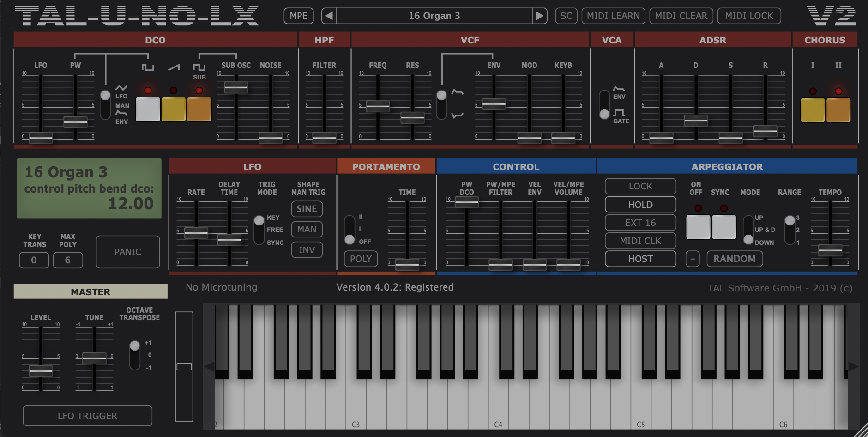The height and width of the screenshot is (437, 868).
Task: Activate MAN LFO shape trigger
Action: 307,229
